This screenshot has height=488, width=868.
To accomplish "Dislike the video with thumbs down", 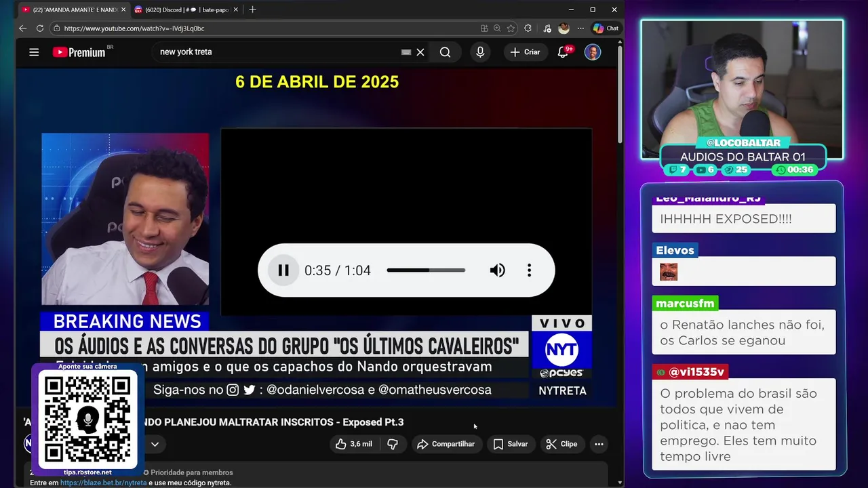I will click(393, 444).
